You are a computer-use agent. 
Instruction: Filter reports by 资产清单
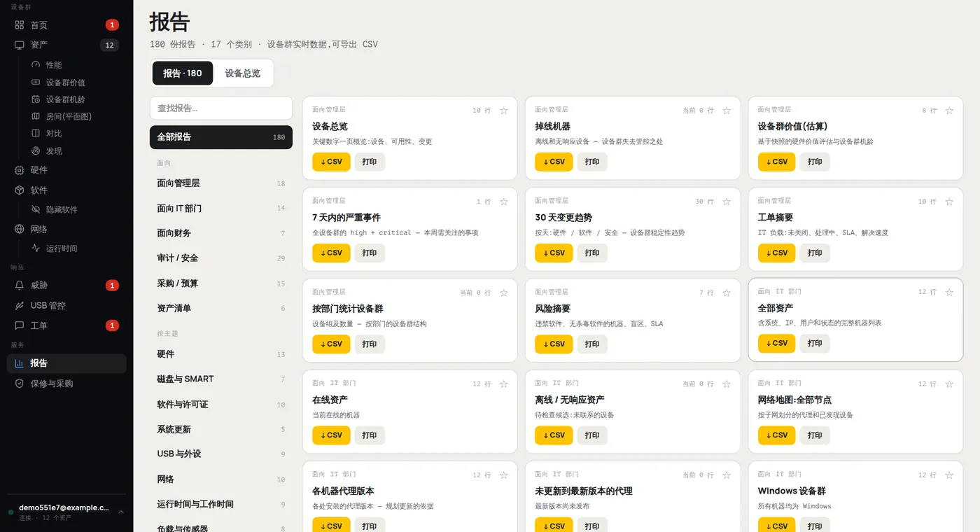coord(221,308)
